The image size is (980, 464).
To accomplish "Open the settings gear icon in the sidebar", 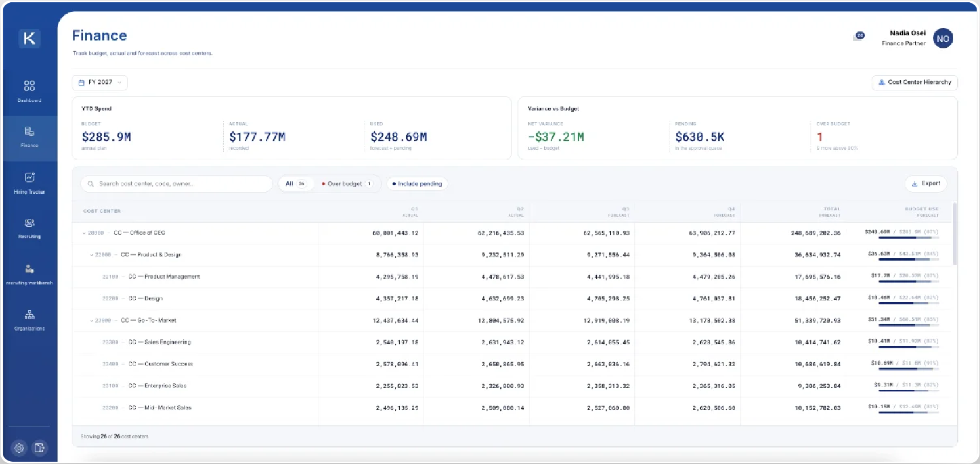I will (x=19, y=448).
